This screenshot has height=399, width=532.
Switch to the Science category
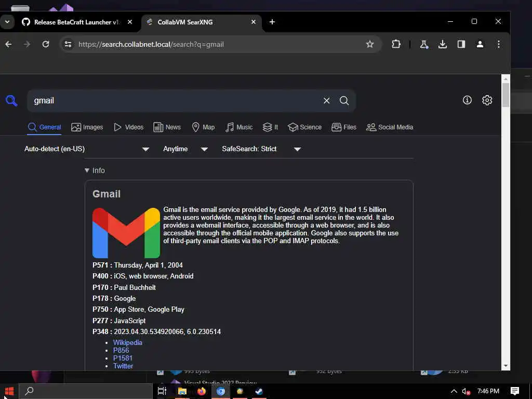click(x=304, y=127)
